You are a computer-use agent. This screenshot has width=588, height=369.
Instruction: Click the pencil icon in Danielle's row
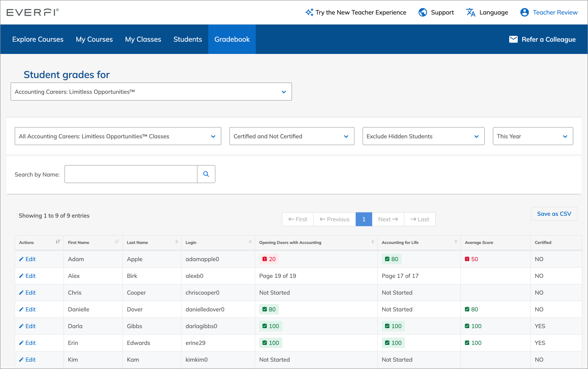(x=21, y=309)
